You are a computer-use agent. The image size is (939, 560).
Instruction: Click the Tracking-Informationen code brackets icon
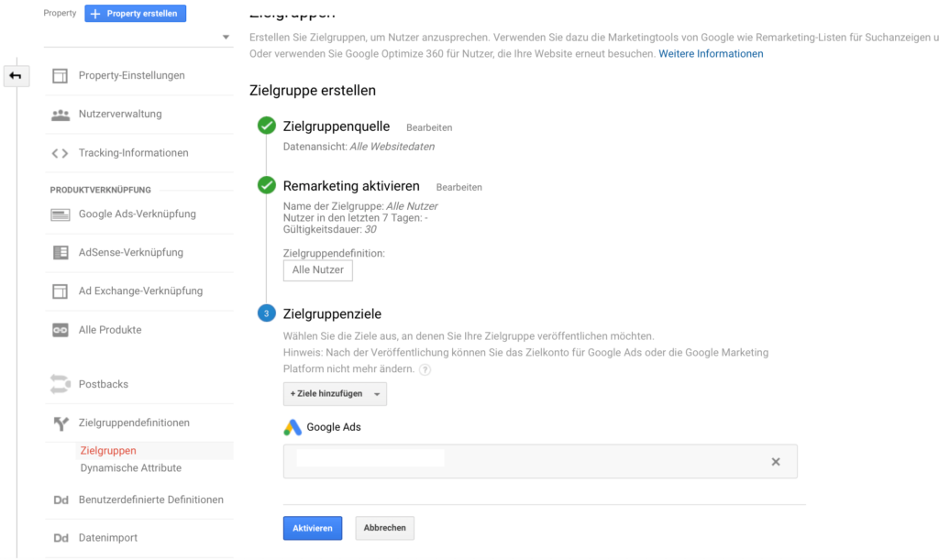pyautogui.click(x=60, y=153)
